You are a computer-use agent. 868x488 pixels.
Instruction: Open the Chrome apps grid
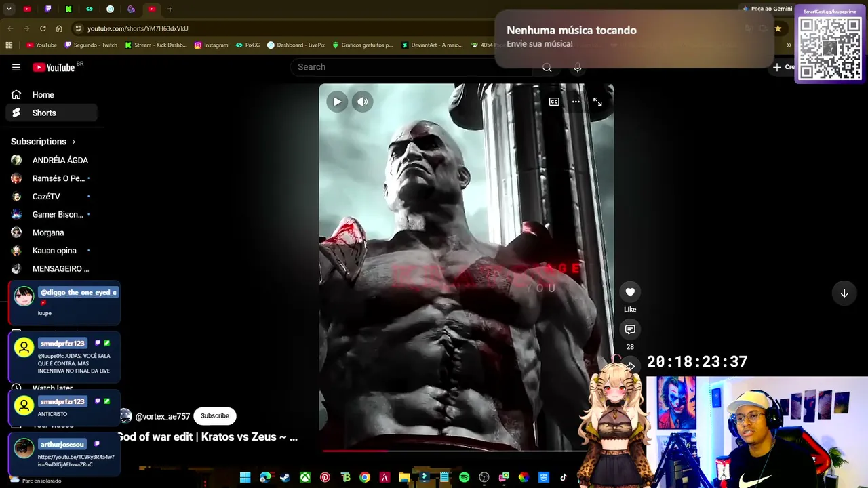(9, 45)
